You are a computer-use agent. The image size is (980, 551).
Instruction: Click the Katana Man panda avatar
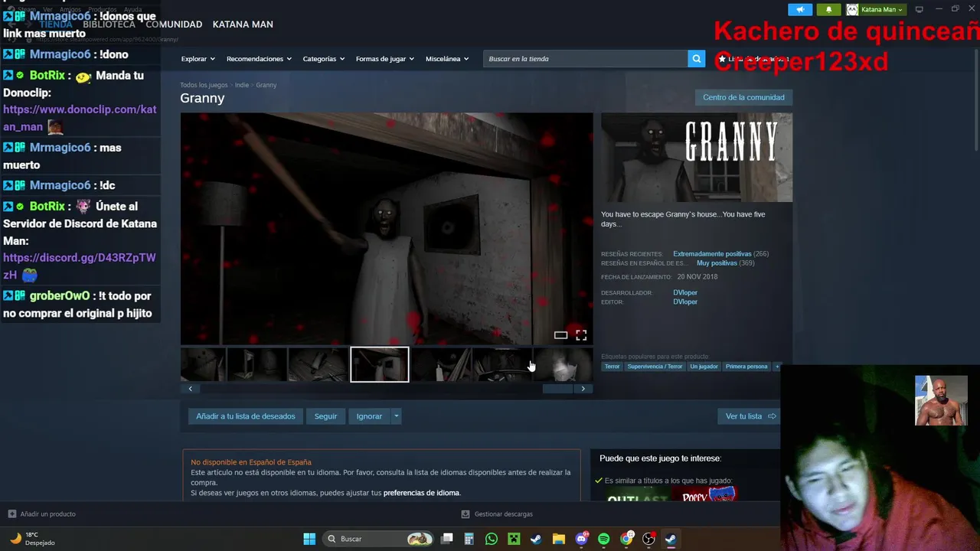click(x=852, y=9)
